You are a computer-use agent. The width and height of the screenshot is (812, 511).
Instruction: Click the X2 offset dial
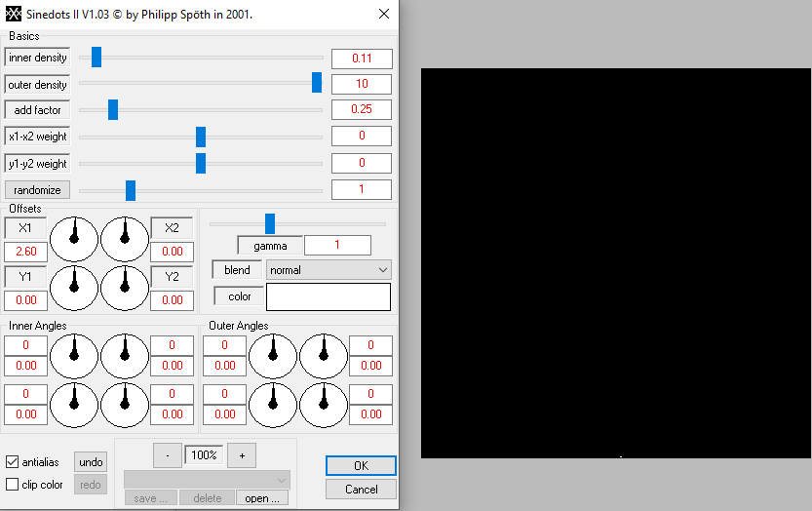tap(125, 240)
